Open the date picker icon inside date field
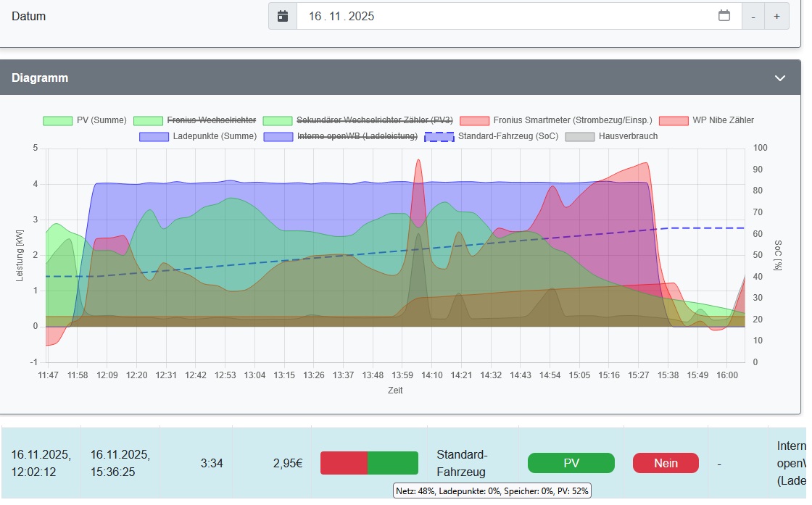The height and width of the screenshot is (505, 812). pos(724,16)
